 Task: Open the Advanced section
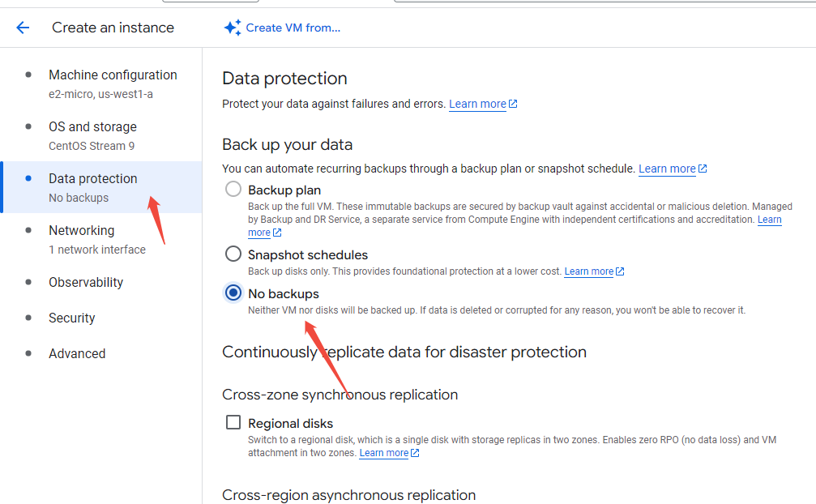coord(77,353)
